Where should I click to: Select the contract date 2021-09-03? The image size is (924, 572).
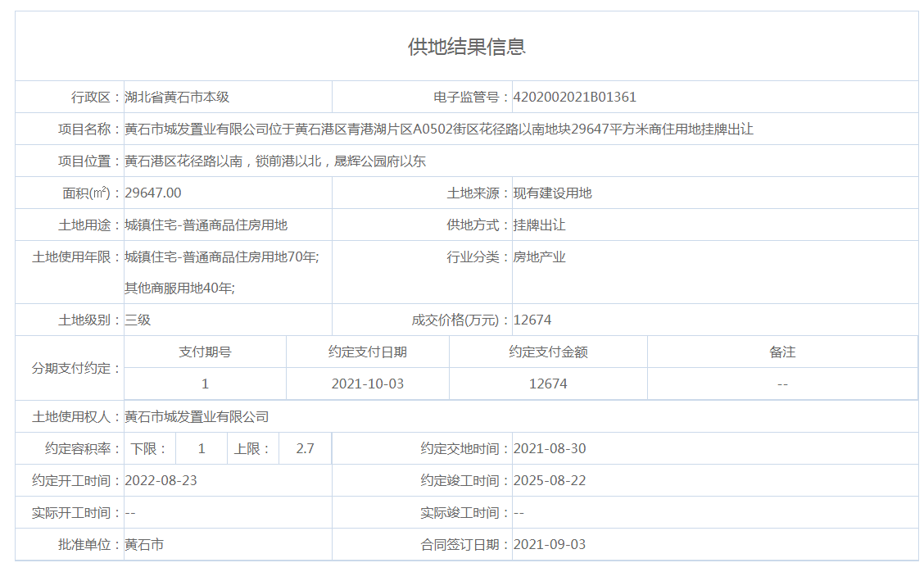coord(550,545)
